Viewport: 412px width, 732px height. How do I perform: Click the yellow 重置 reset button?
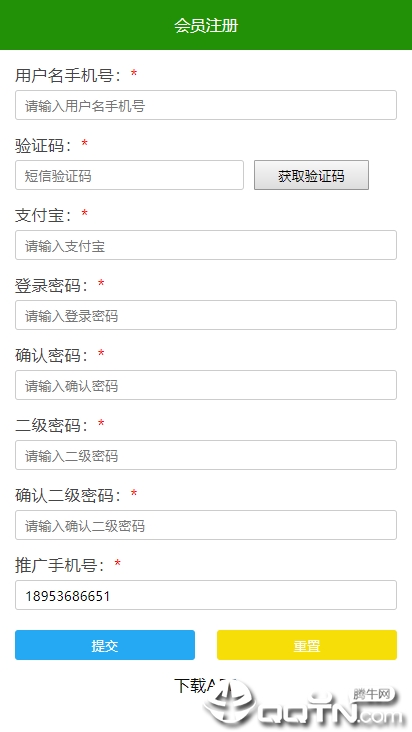[307, 645]
